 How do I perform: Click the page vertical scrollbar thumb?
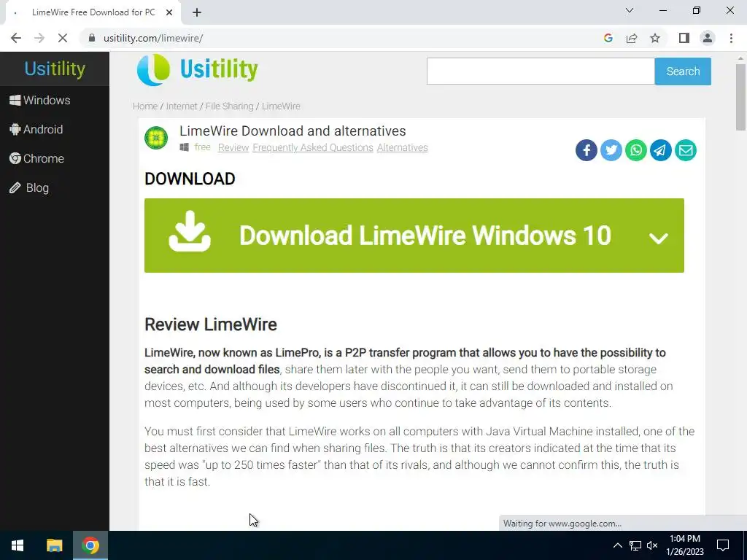point(740,97)
